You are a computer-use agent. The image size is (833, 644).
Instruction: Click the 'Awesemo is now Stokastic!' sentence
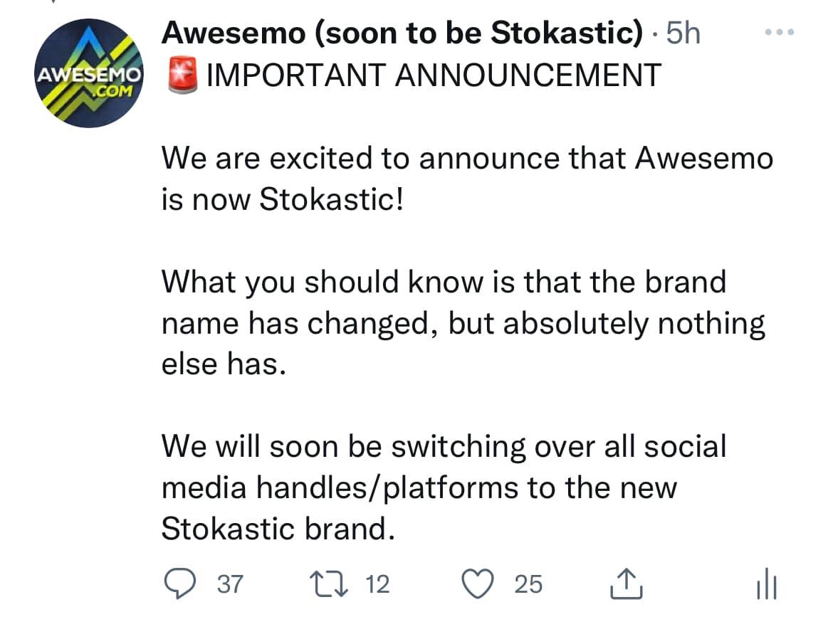click(x=468, y=179)
